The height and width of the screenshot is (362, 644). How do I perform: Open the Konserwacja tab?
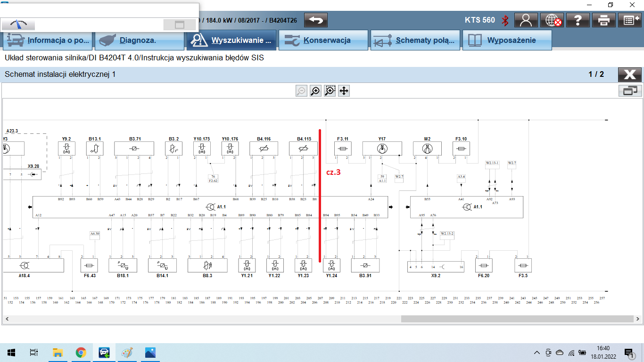point(323,41)
